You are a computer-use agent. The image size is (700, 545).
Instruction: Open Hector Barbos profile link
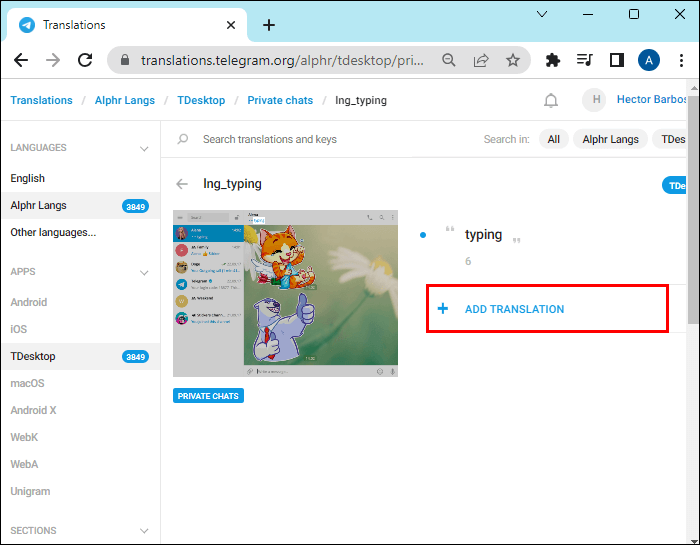click(651, 100)
